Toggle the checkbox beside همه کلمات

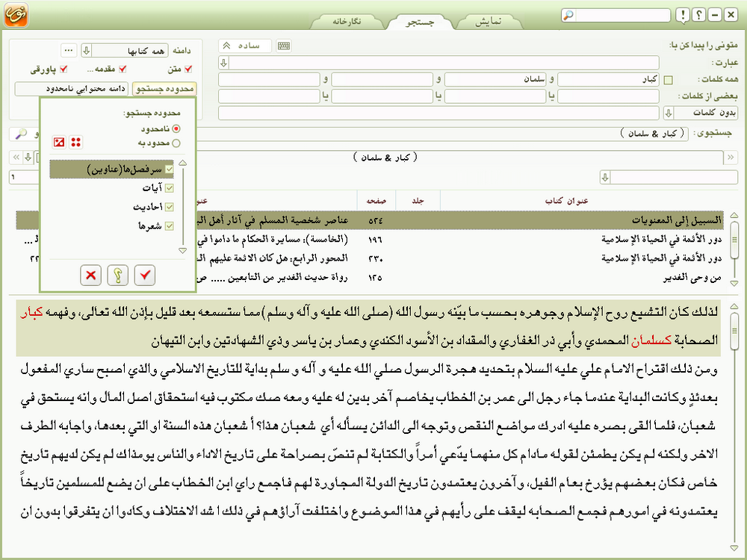click(669, 80)
